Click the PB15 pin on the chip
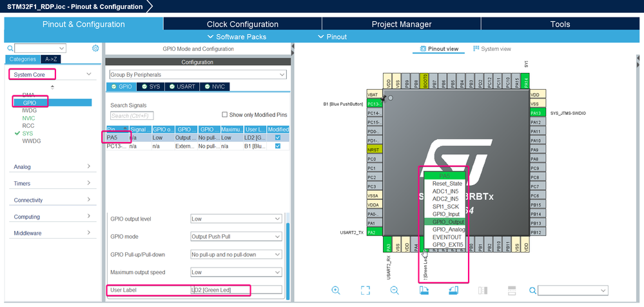Viewport: 644px width, 307px height. pyautogui.click(x=538, y=204)
